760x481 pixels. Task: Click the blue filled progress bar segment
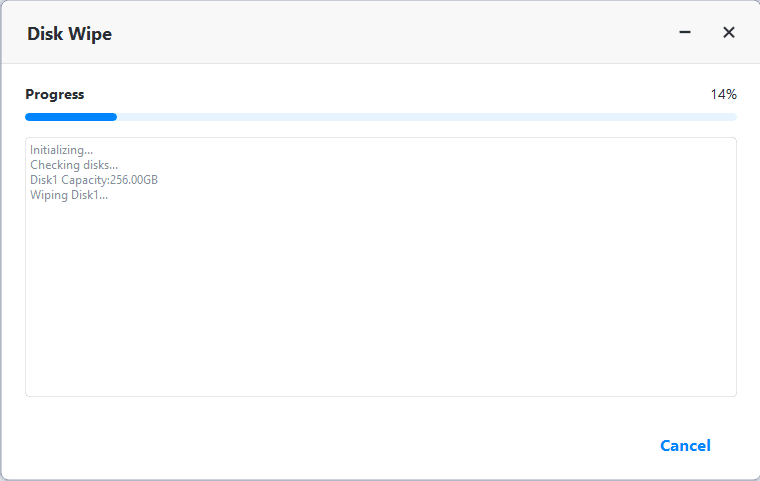pyautogui.click(x=70, y=117)
